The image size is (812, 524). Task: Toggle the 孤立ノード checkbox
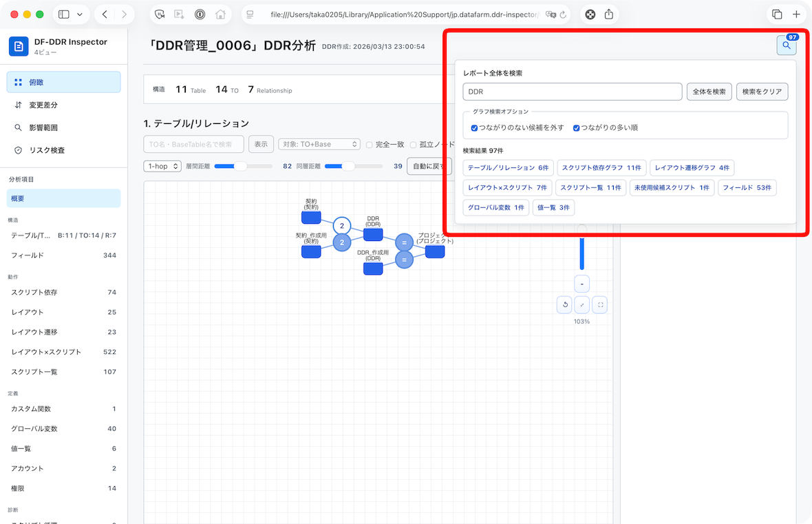tap(414, 145)
